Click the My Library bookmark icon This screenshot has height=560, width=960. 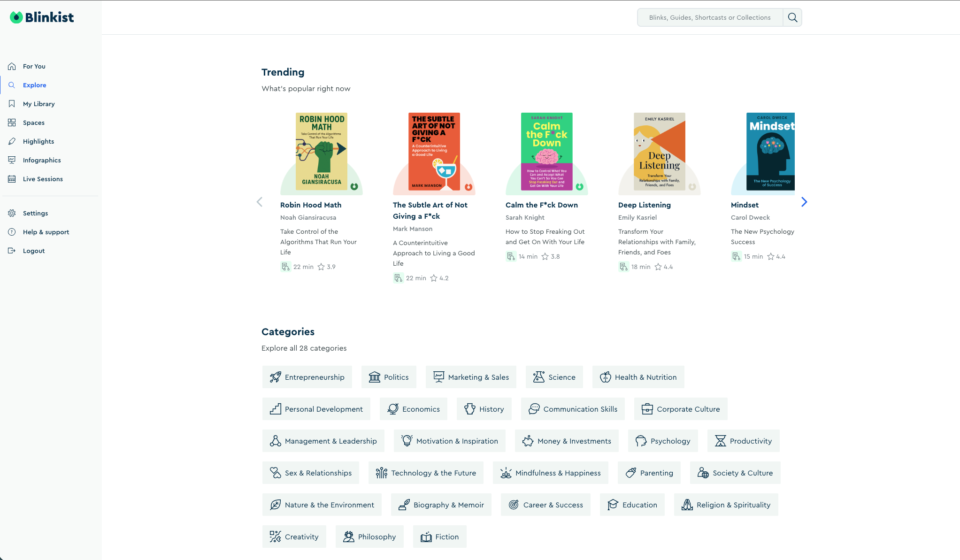[x=12, y=104]
